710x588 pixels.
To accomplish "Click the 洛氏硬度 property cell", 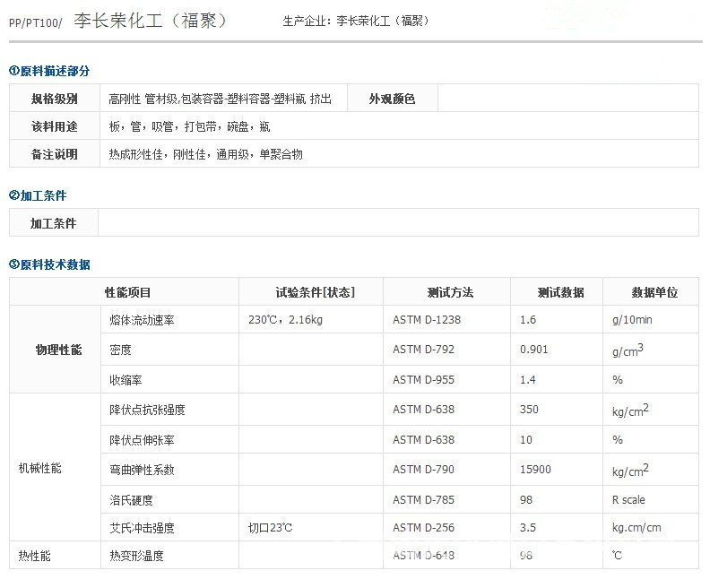I will pos(169,500).
